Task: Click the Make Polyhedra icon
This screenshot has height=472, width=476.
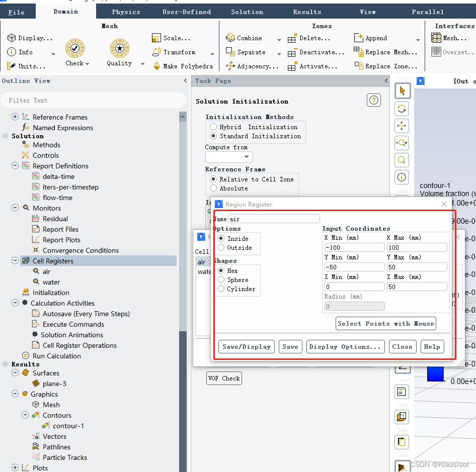Action: [x=156, y=66]
